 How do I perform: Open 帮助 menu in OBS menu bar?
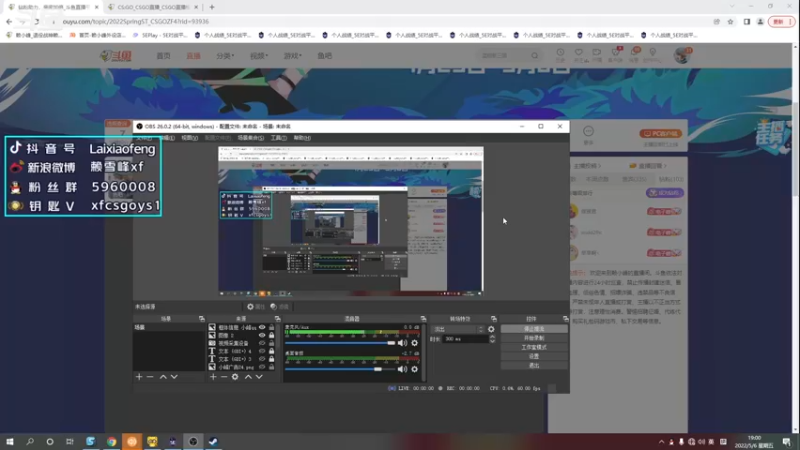[x=302, y=138]
